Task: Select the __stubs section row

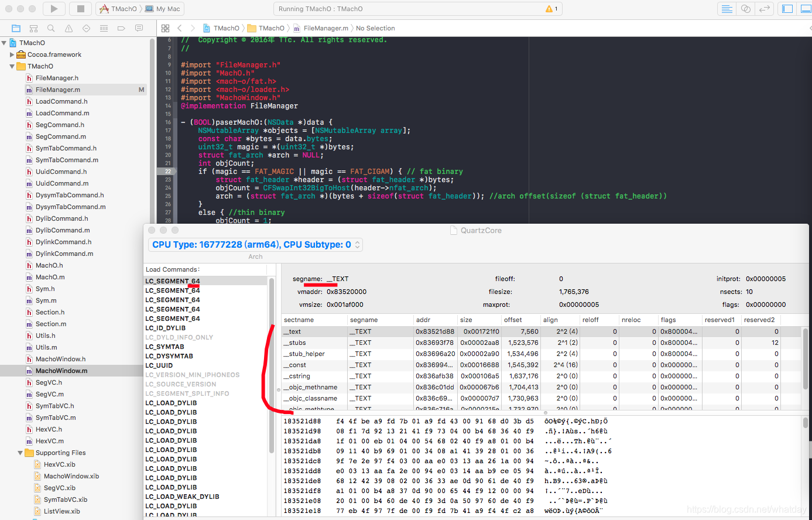Action: click(x=541, y=343)
